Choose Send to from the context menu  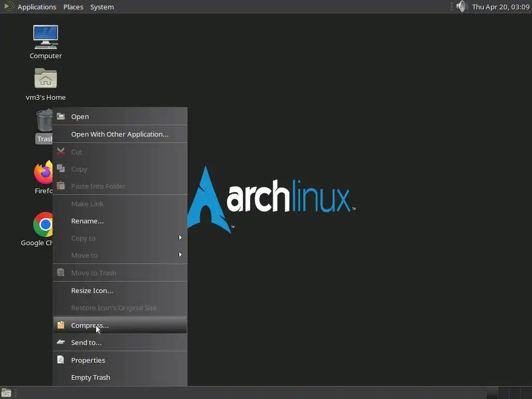point(120,342)
